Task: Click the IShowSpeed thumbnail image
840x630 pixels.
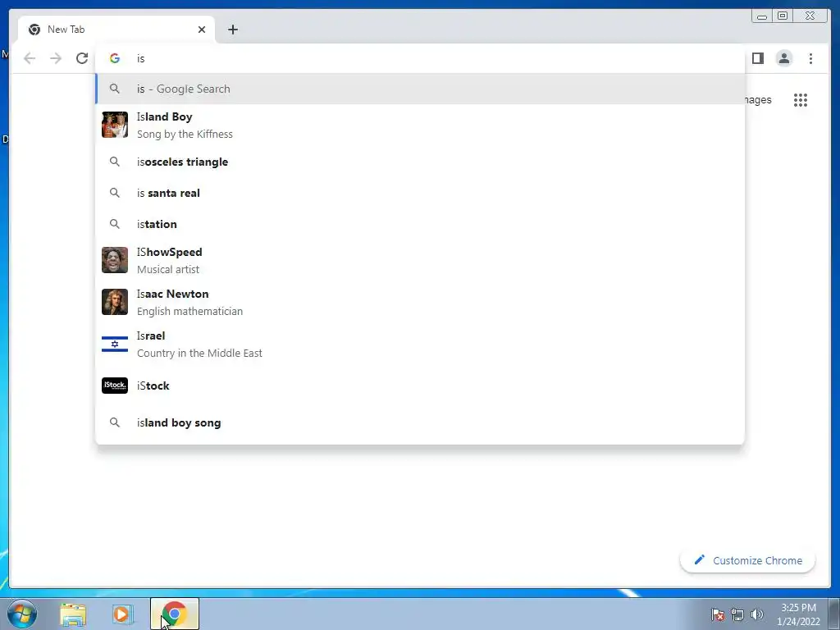Action: click(115, 260)
